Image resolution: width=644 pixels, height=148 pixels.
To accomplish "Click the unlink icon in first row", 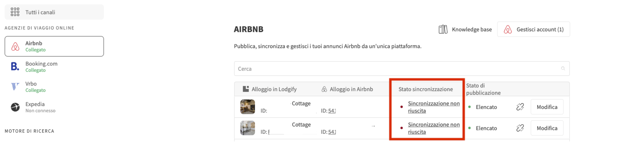I will click(520, 107).
